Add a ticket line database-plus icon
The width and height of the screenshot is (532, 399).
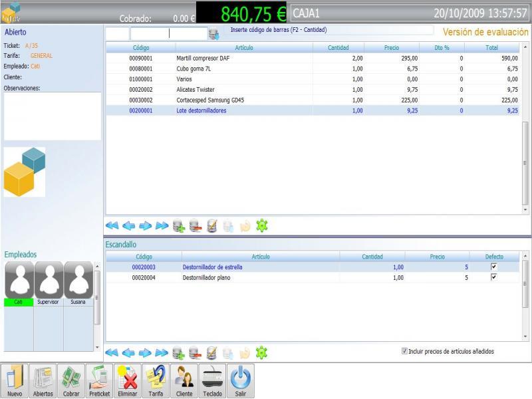pos(179,225)
